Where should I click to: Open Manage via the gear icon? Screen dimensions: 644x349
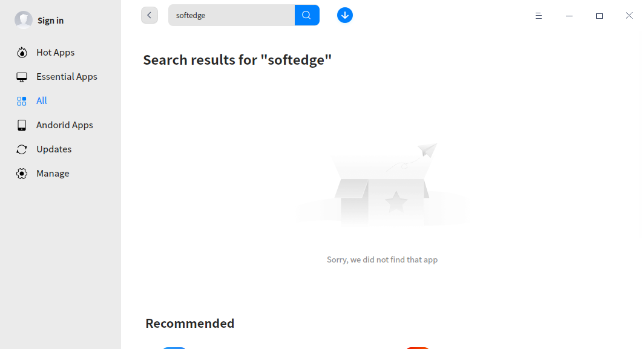tap(22, 173)
